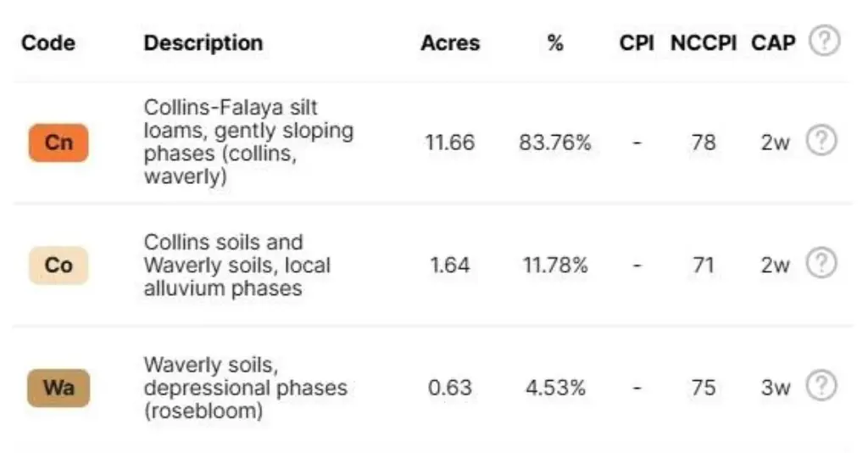
Task: Open help icon for Wa soil row
Action: (x=821, y=387)
